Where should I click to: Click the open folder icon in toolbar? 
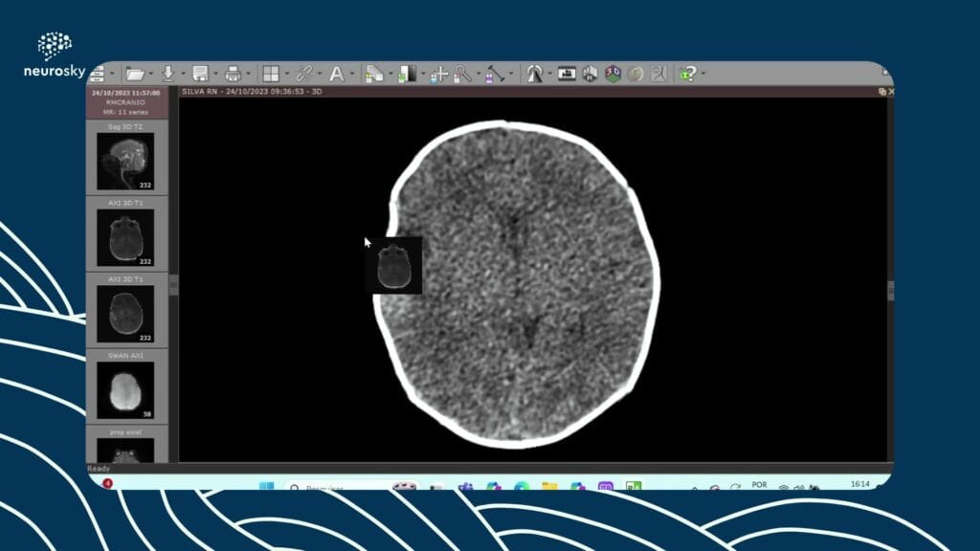134,74
